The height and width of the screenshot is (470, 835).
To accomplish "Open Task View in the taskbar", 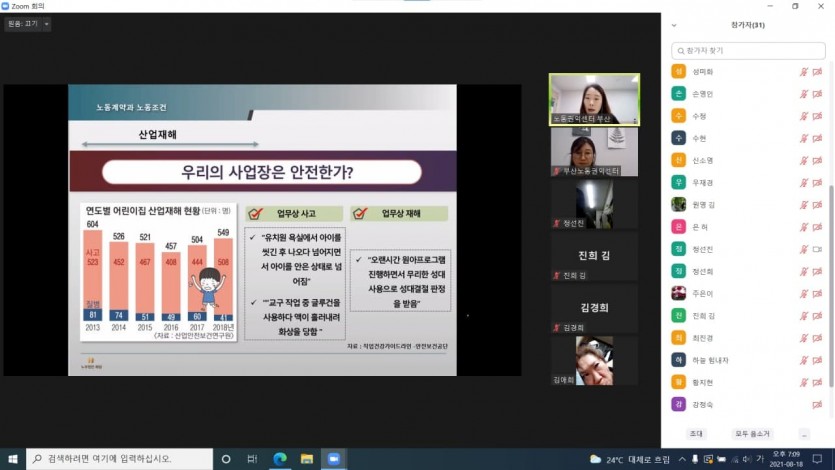I will pyautogui.click(x=252, y=459).
